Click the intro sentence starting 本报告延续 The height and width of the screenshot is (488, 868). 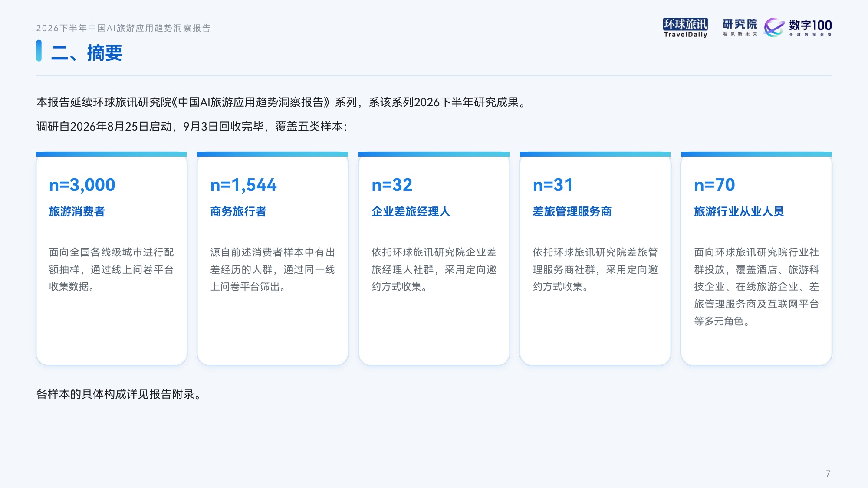(281, 102)
